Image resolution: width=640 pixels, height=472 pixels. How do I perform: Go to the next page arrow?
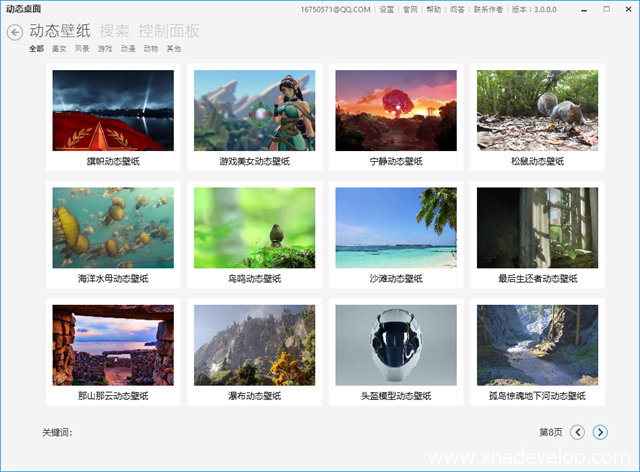point(600,432)
